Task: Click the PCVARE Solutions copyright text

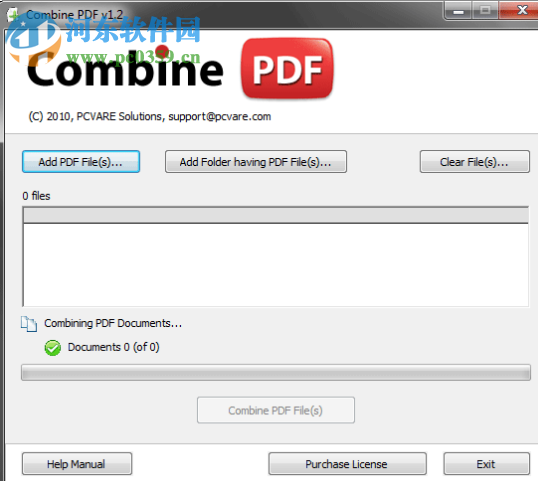Action: coord(150,117)
